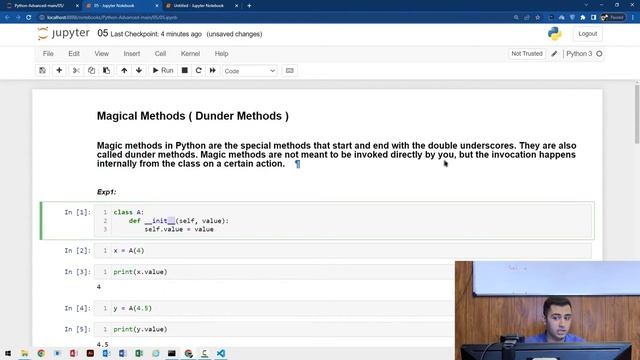This screenshot has width=640, height=360.
Task: Click the Magical Methods heading
Action: tap(193, 116)
